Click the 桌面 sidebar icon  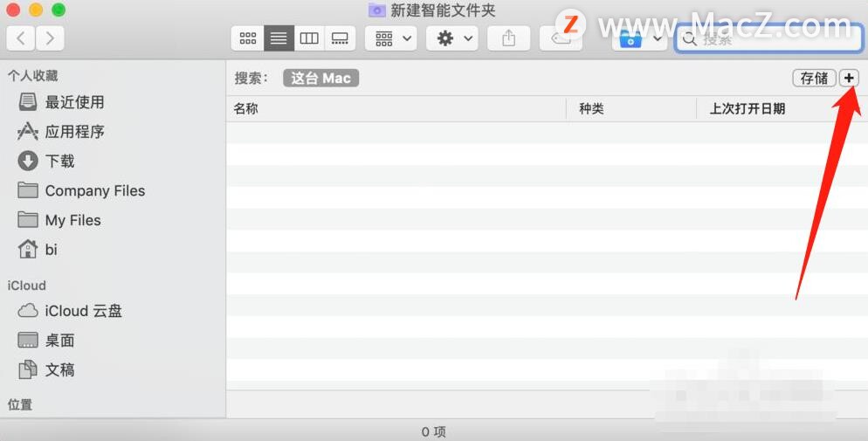(x=28, y=341)
